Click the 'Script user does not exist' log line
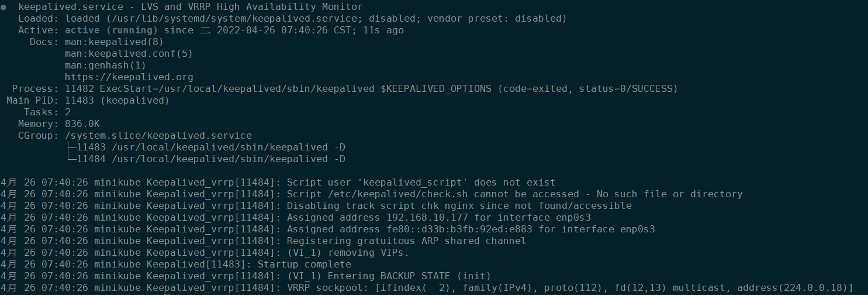This screenshot has height=295, width=868. (x=421, y=183)
